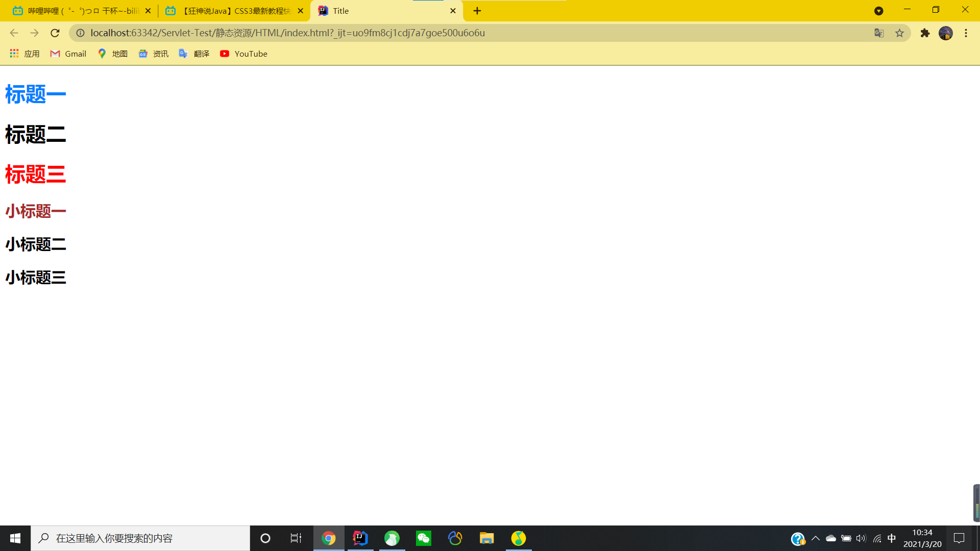The width and height of the screenshot is (980, 551).
Task: Open a new browser tab
Action: tap(477, 11)
